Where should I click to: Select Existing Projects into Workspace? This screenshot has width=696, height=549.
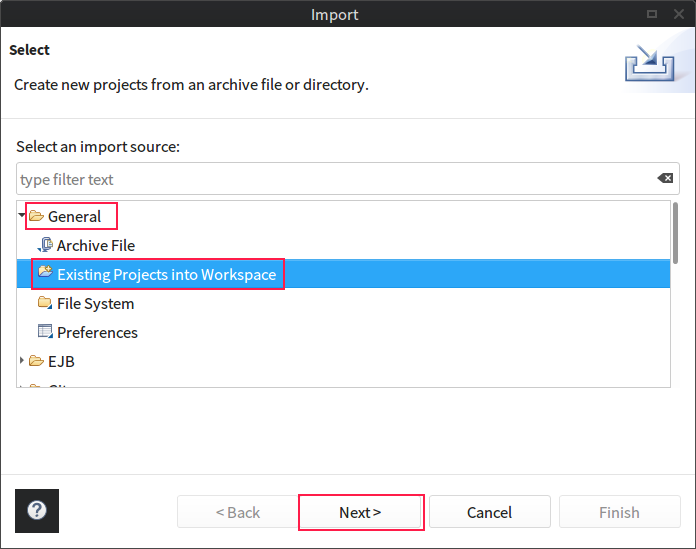pyautogui.click(x=167, y=275)
